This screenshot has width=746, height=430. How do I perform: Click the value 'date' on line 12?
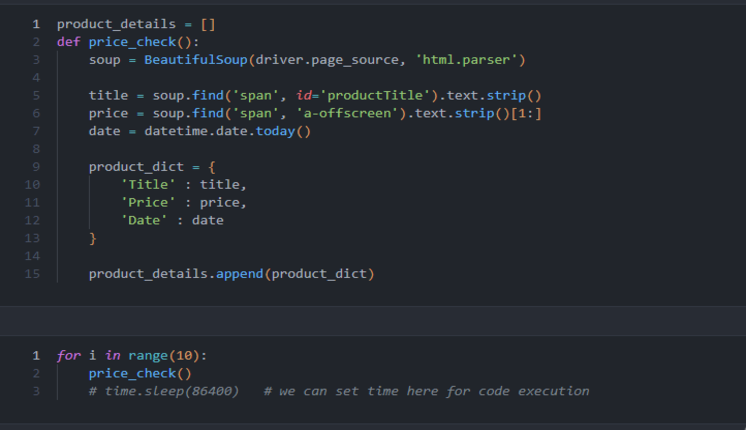click(207, 220)
